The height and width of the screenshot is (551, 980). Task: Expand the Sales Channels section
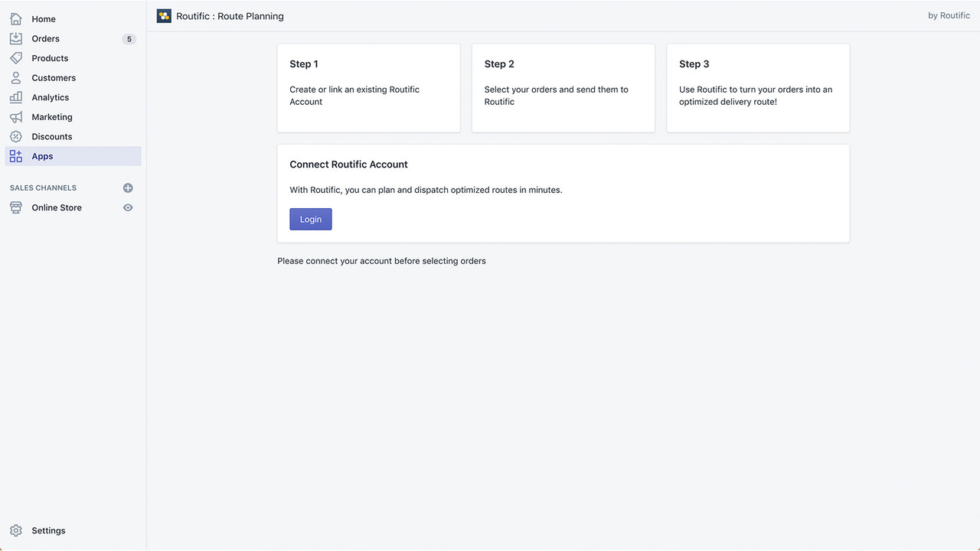click(x=43, y=187)
